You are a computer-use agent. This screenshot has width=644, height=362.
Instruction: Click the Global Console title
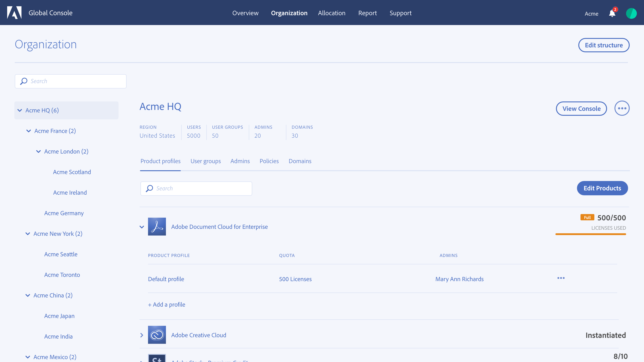51,13
